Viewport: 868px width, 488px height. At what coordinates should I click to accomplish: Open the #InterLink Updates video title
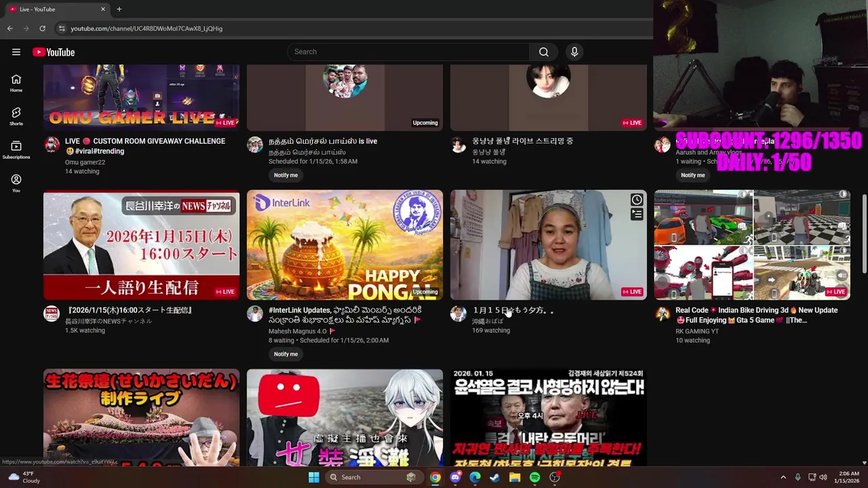pos(345,315)
